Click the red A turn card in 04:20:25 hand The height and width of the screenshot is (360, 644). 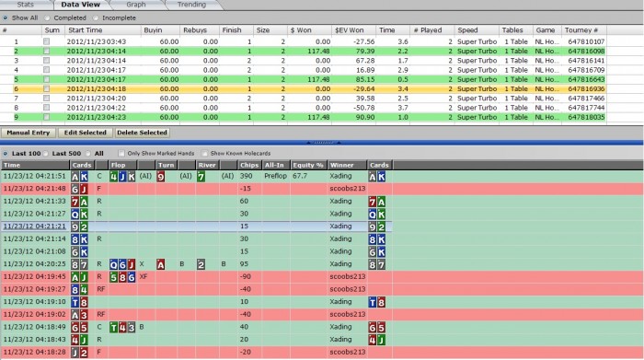[x=161, y=264]
